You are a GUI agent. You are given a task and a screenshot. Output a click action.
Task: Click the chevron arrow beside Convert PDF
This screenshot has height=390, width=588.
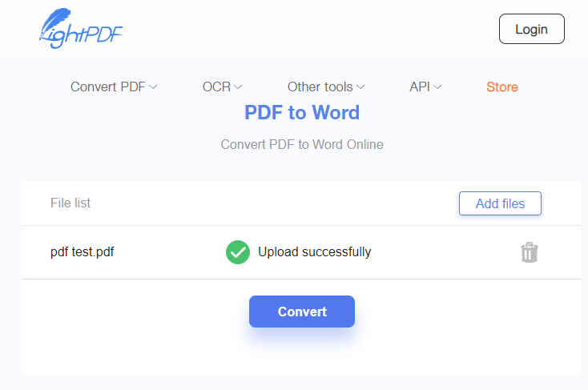click(x=153, y=87)
